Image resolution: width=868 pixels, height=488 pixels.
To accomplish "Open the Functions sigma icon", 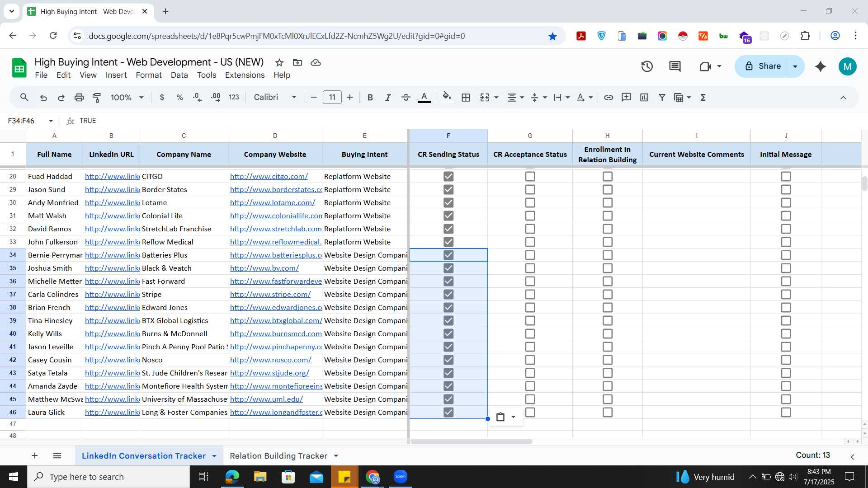I will pos(703,98).
